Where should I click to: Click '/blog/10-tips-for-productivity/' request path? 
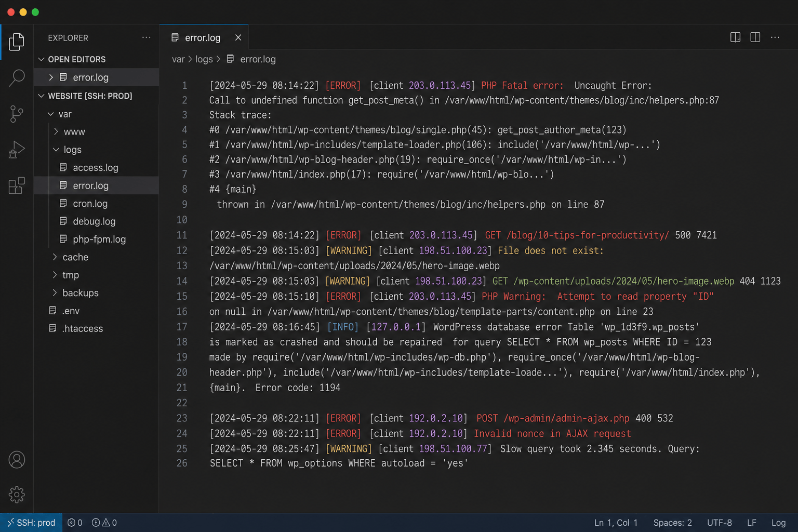tap(588, 235)
